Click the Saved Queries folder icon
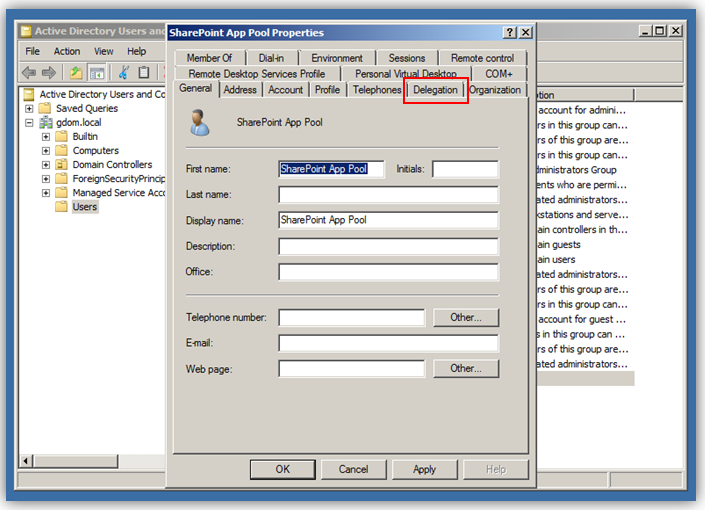 click(x=45, y=108)
